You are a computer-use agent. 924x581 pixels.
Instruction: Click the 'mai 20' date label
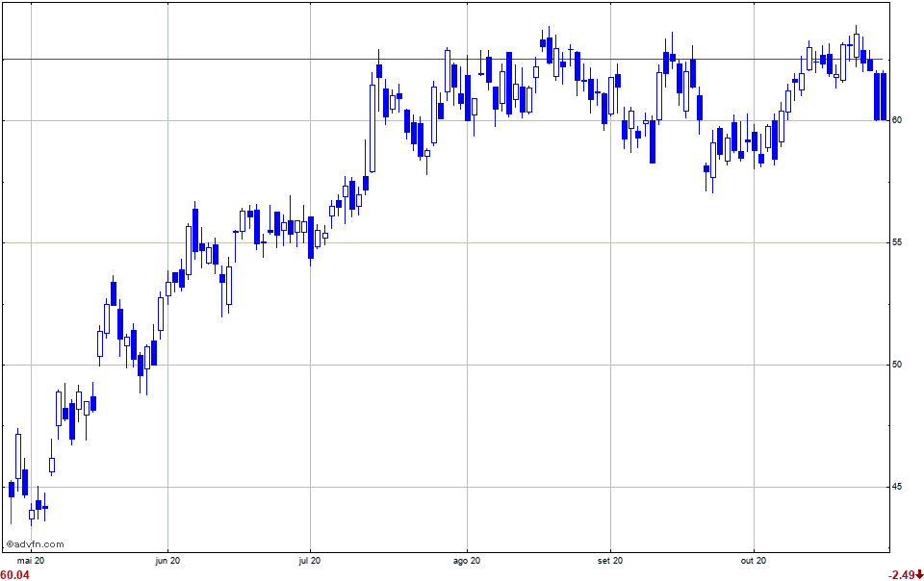click(x=31, y=561)
